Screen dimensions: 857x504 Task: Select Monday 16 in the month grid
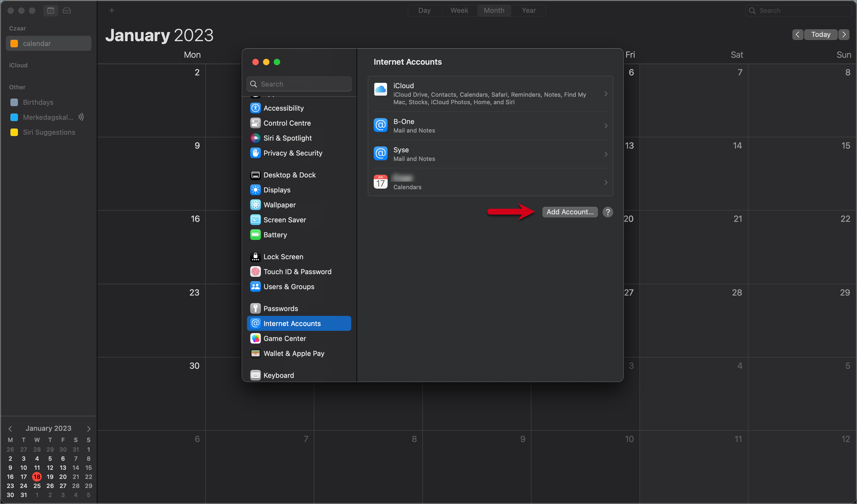(151, 247)
